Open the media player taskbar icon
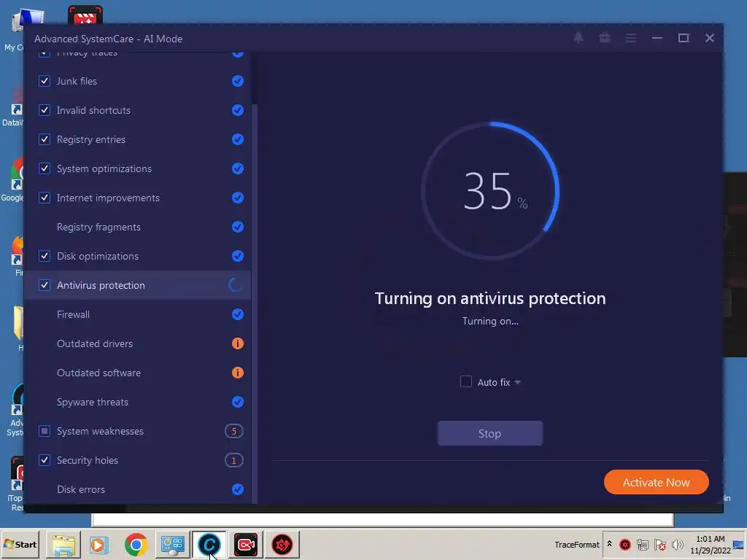747x560 pixels. click(99, 544)
